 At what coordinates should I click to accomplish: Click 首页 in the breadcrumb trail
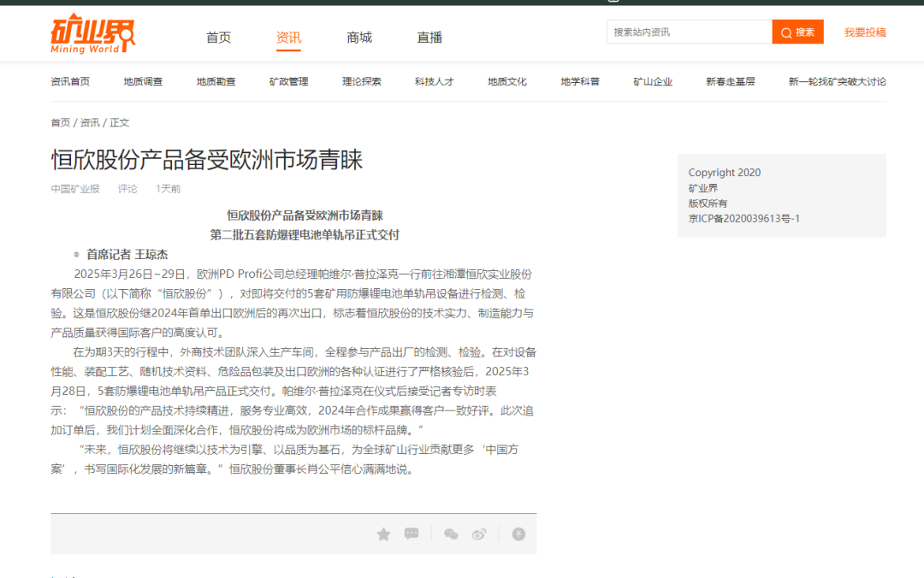[60, 123]
